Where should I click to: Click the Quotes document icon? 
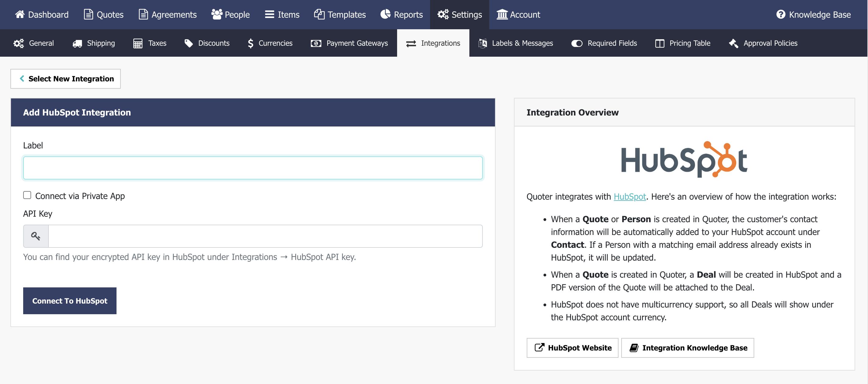click(88, 15)
